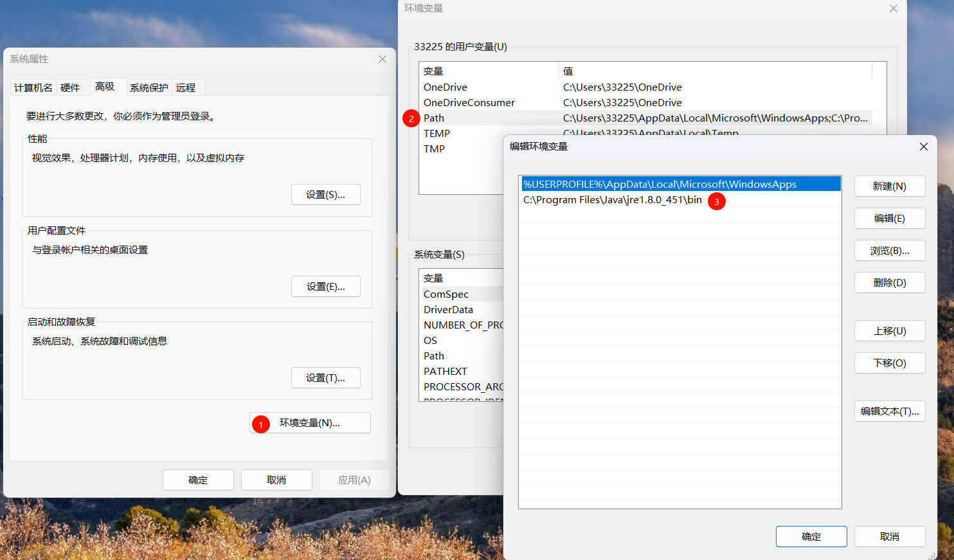954x560 pixels.
Task: Select the PATHEXT system variable
Action: (446, 372)
